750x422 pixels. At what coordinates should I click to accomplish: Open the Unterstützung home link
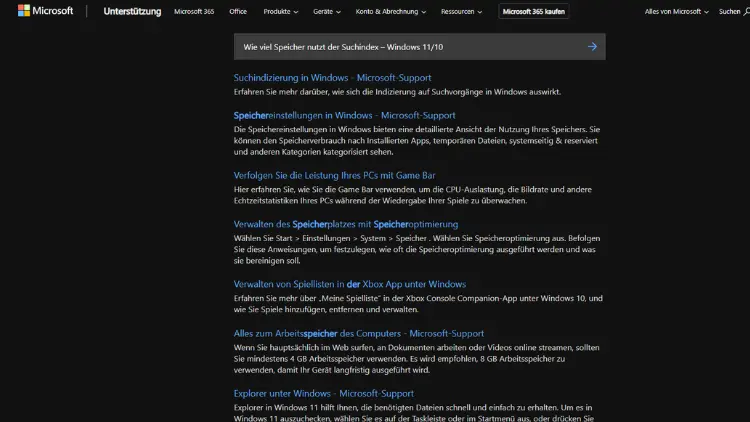[x=132, y=11]
